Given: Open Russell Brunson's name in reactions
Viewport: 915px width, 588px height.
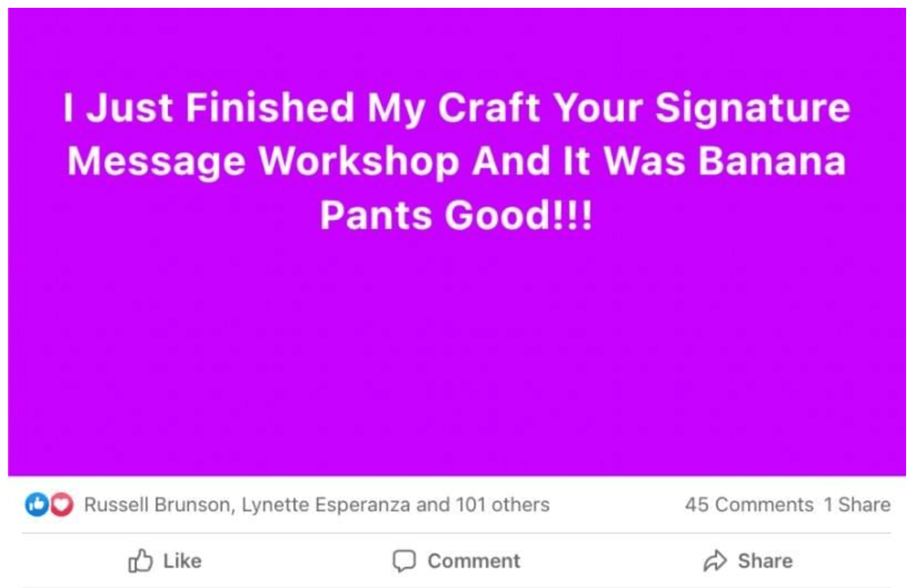Looking at the screenshot, I should point(157,505).
